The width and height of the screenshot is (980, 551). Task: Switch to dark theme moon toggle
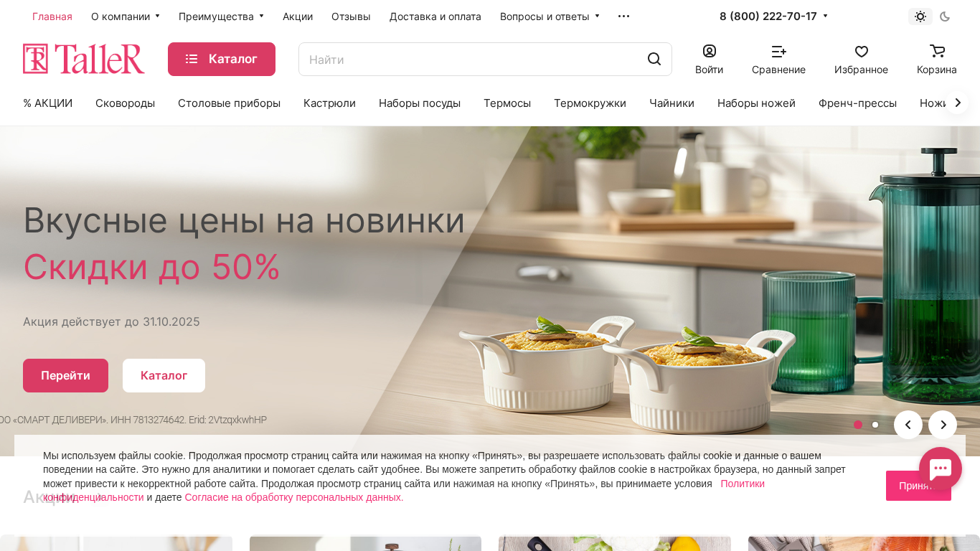[x=945, y=17]
